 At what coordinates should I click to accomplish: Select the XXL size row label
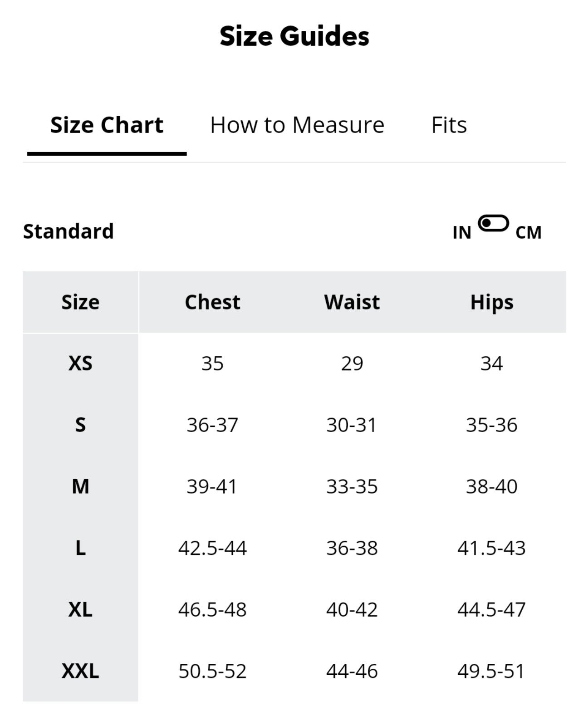pyautogui.click(x=80, y=671)
